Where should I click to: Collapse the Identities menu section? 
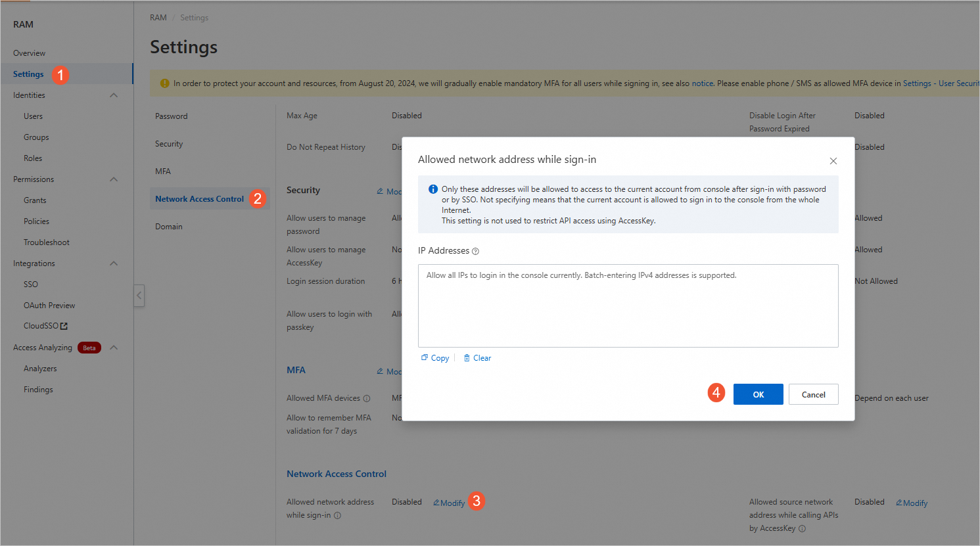pos(114,95)
